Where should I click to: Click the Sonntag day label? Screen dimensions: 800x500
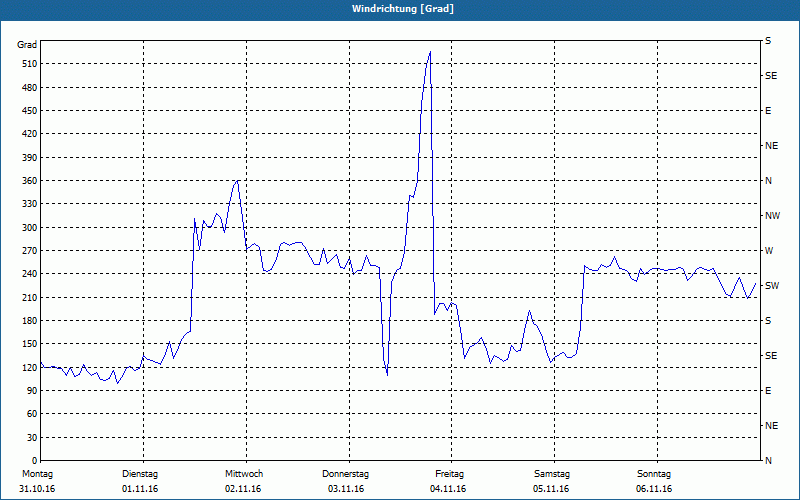[x=654, y=474]
